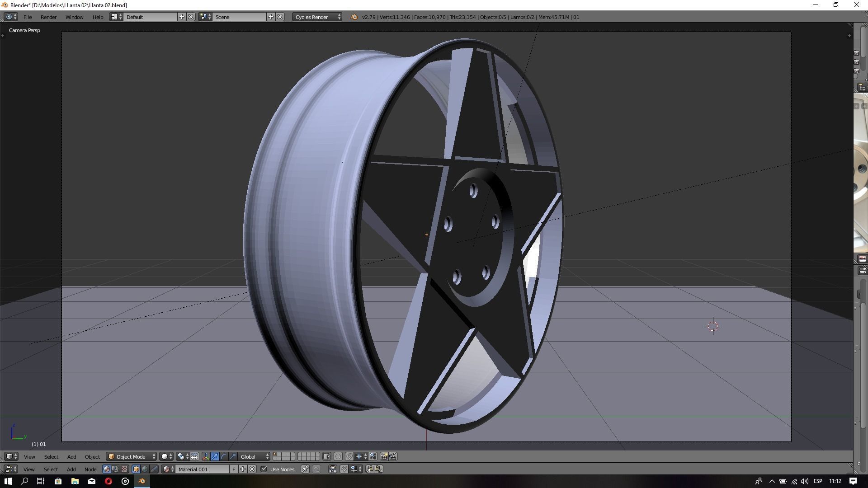Open the Global orientation dropdown
Screen dimensions: 868x488
[254, 456]
